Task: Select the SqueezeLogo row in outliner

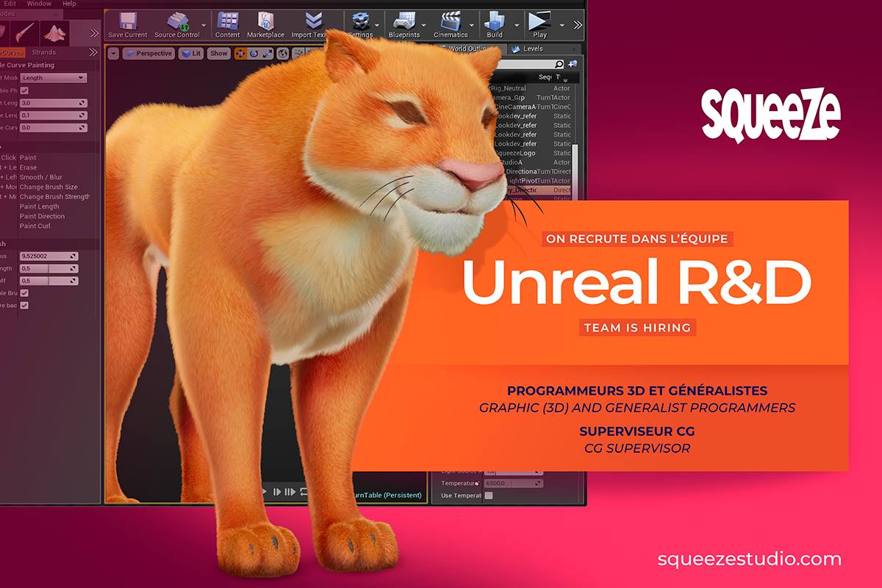Action: point(534,153)
